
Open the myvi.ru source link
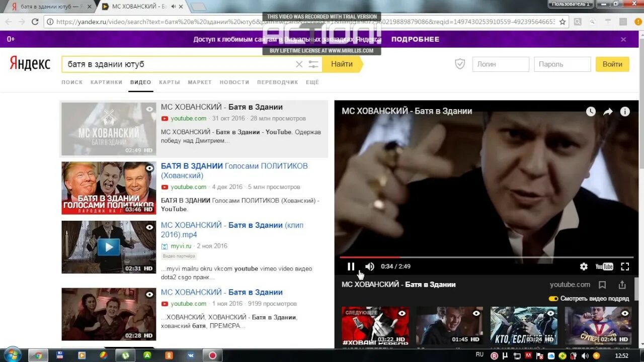(181, 246)
